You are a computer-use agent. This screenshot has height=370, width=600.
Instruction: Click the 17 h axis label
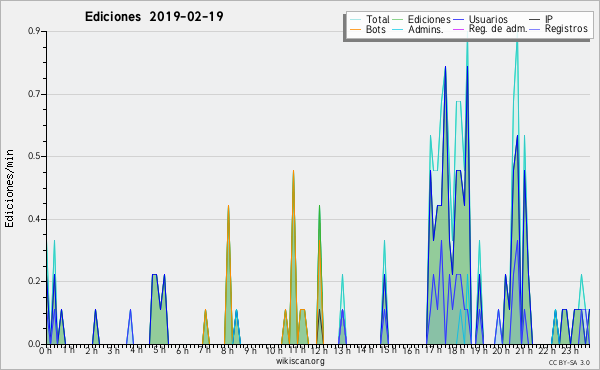pos(433,350)
